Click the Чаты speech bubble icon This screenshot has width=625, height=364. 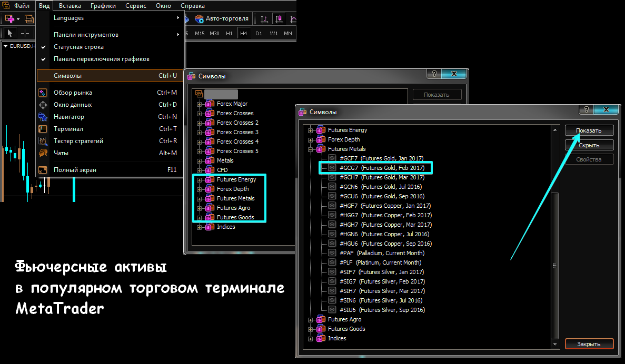(x=43, y=153)
